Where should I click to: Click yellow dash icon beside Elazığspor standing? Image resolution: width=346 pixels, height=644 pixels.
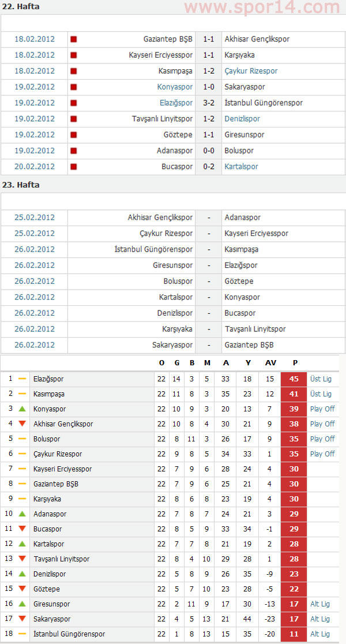point(22,379)
